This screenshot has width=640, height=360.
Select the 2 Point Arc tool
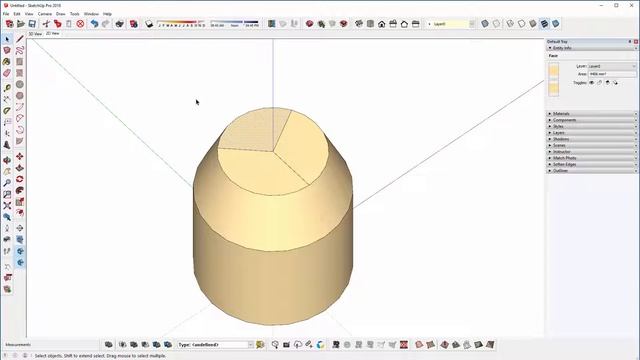click(x=20, y=107)
